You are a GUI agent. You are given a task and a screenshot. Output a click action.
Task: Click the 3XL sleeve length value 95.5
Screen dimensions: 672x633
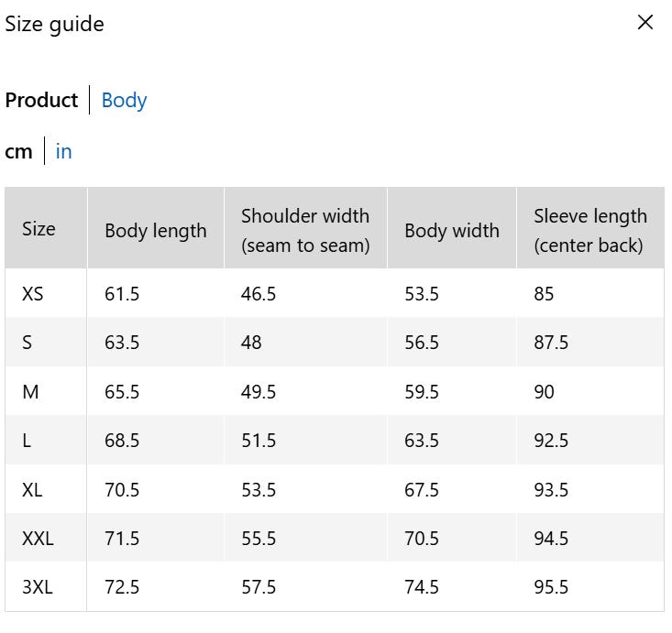[551, 587]
